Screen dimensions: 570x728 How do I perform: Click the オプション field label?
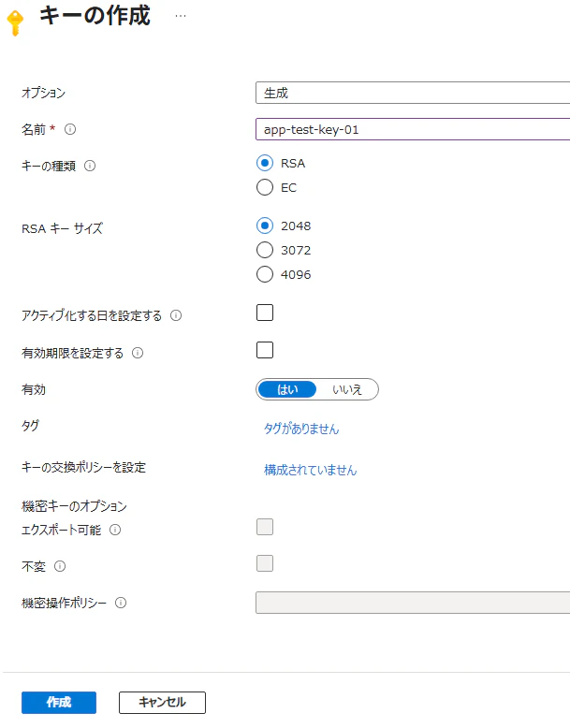tap(44, 93)
